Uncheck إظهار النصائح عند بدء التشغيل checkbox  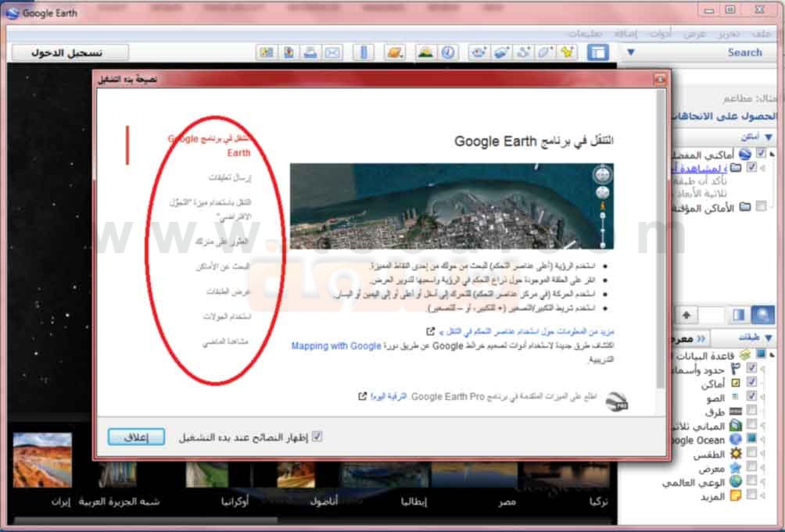click(317, 437)
